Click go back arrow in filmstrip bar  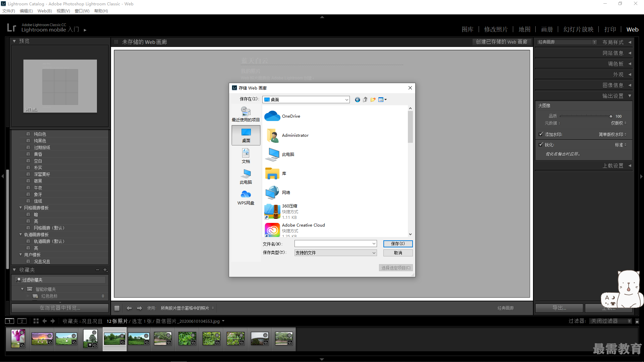click(45, 321)
